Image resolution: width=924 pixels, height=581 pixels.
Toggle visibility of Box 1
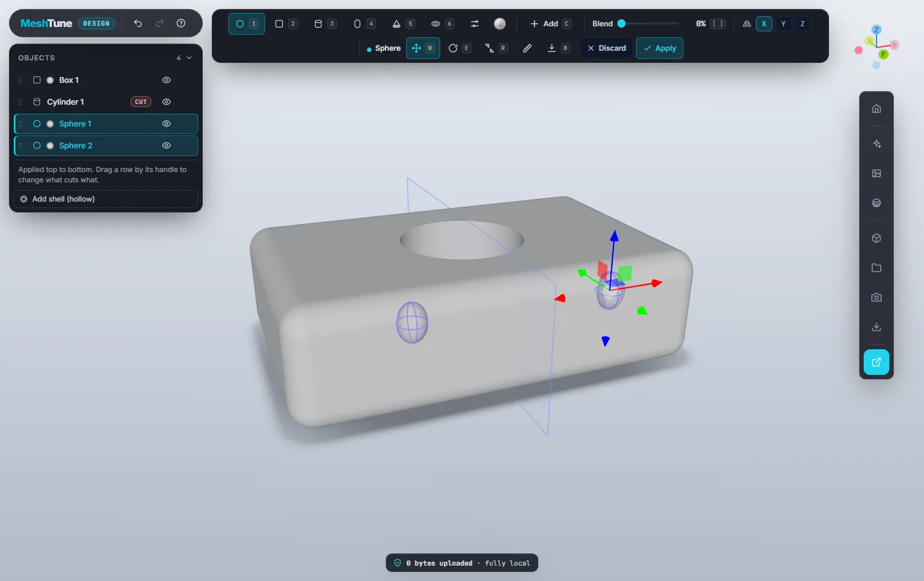point(166,80)
